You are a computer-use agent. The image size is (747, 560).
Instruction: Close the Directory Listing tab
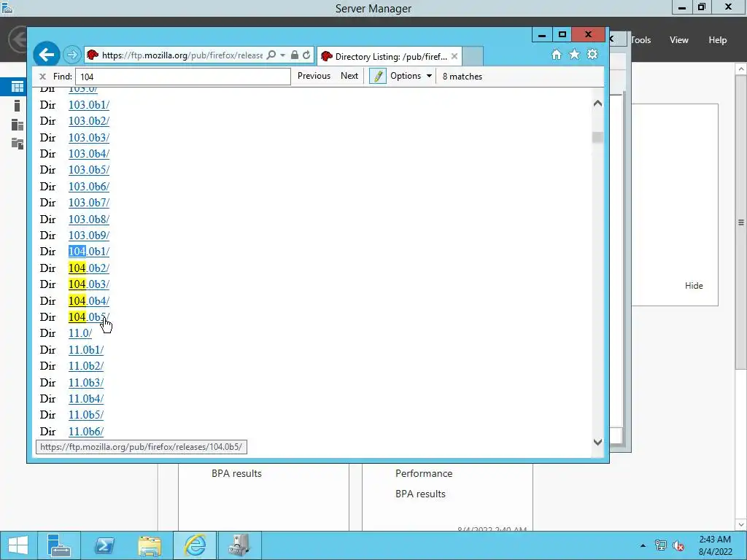[x=454, y=56]
